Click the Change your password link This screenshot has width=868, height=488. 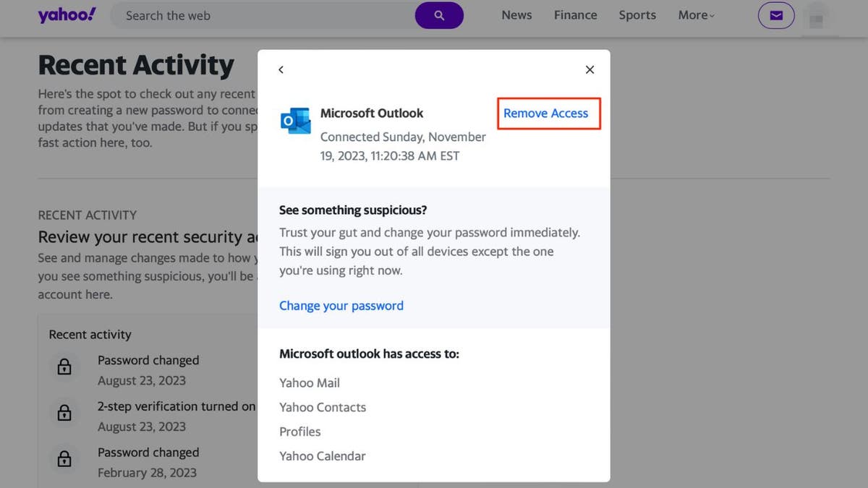341,306
